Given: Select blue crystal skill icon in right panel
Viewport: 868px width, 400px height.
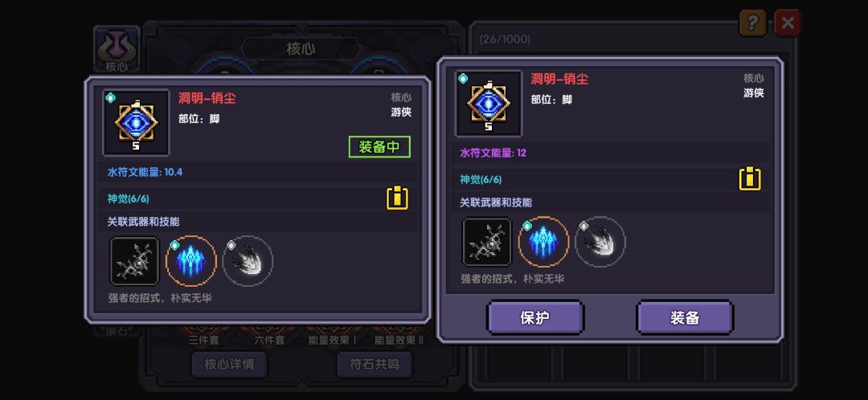Looking at the screenshot, I should [543, 242].
